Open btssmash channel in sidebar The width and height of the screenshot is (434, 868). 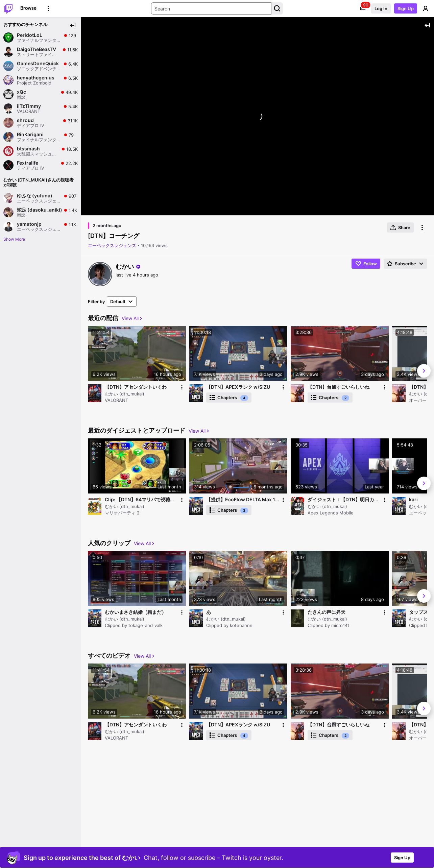pos(41,151)
